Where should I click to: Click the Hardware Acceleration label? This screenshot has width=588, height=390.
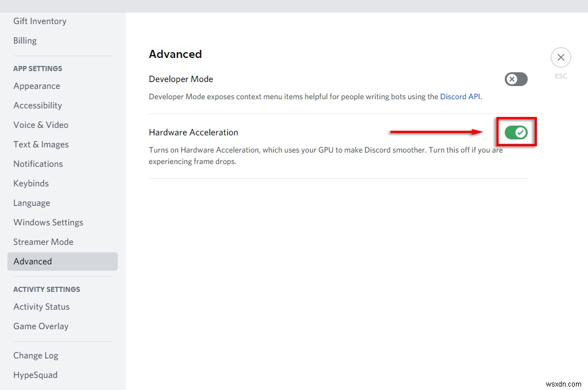pos(194,132)
